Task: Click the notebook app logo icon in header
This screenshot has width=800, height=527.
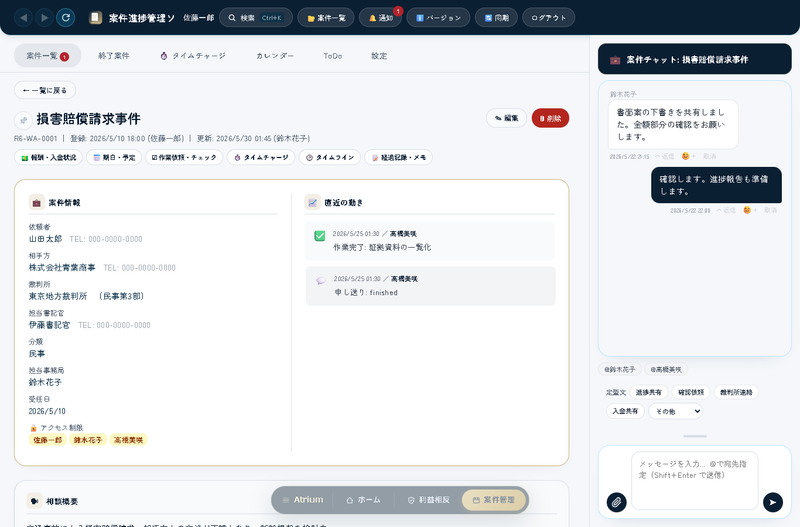Action: (95, 18)
